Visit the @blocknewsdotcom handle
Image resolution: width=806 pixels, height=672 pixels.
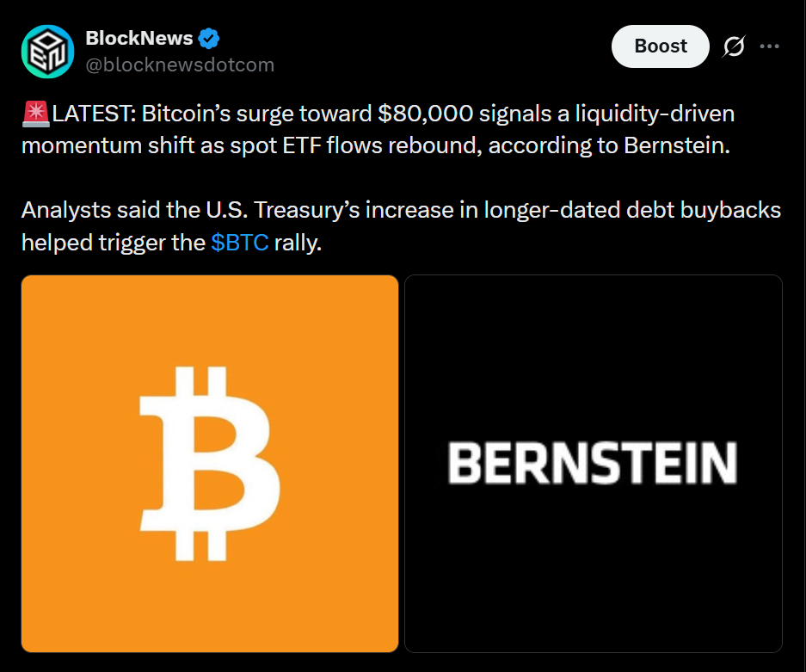(x=180, y=65)
